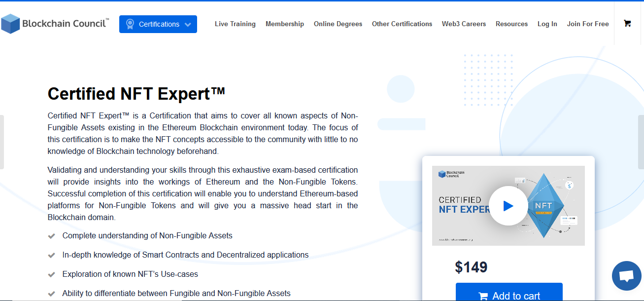Viewport: 644px width, 301px height.
Task: Click 'Complete understanding of Non-Fungible Assets' text
Action: click(x=147, y=235)
